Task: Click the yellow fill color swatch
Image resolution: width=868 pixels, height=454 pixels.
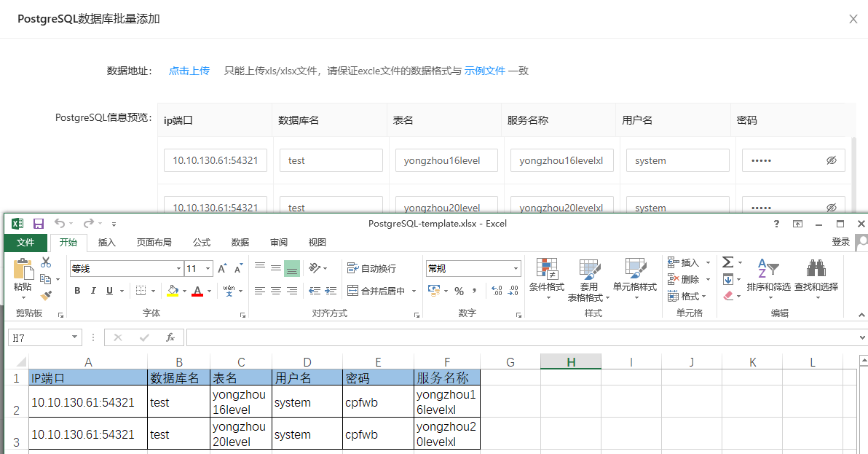Action: pos(173,291)
